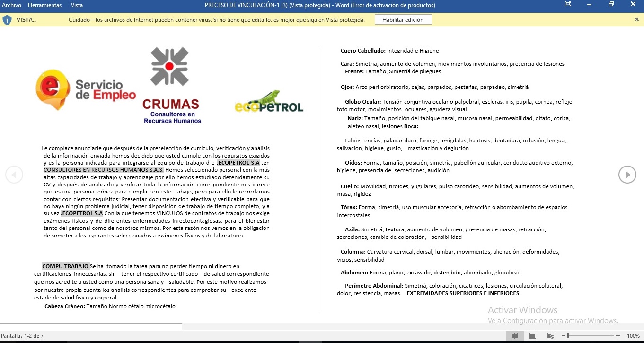Open the Archivo menu
Image resolution: width=644 pixels, height=343 pixels.
[12, 5]
